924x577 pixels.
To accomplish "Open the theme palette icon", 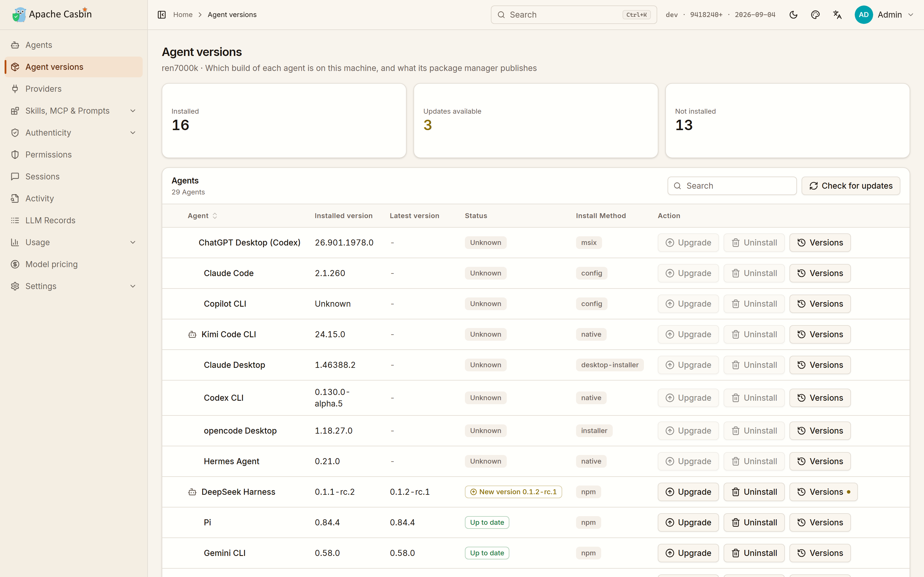I will 815,14.
